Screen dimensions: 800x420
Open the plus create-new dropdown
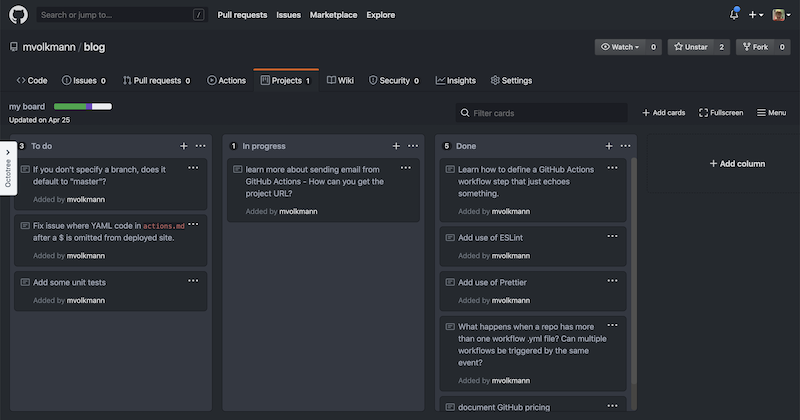(756, 15)
